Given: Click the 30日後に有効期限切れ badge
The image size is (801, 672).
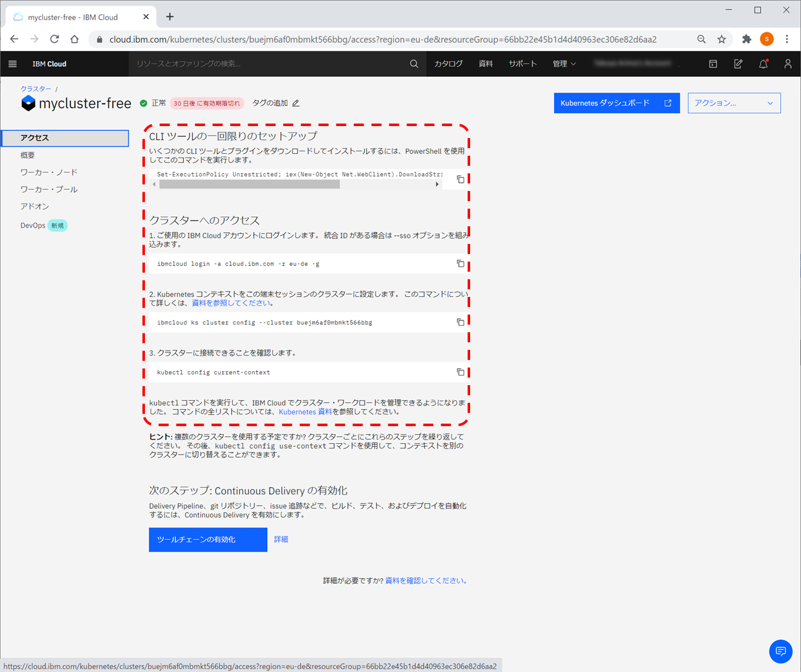Looking at the screenshot, I should [207, 103].
